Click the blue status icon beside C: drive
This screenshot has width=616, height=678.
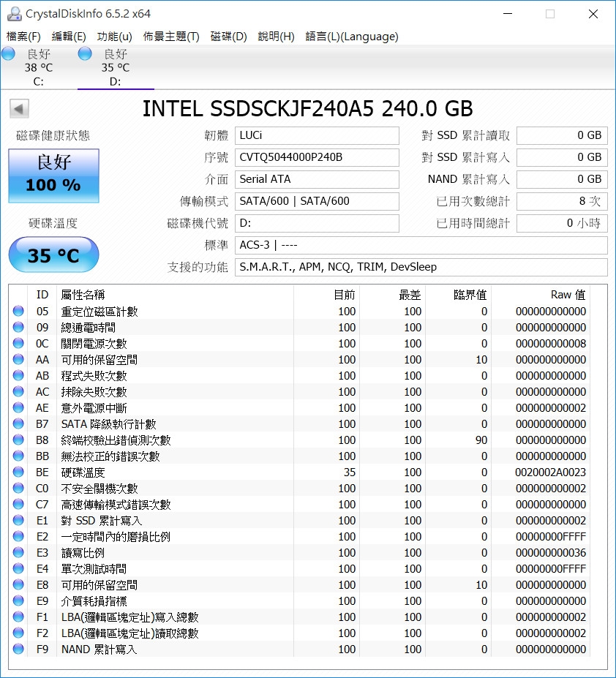click(x=8, y=53)
